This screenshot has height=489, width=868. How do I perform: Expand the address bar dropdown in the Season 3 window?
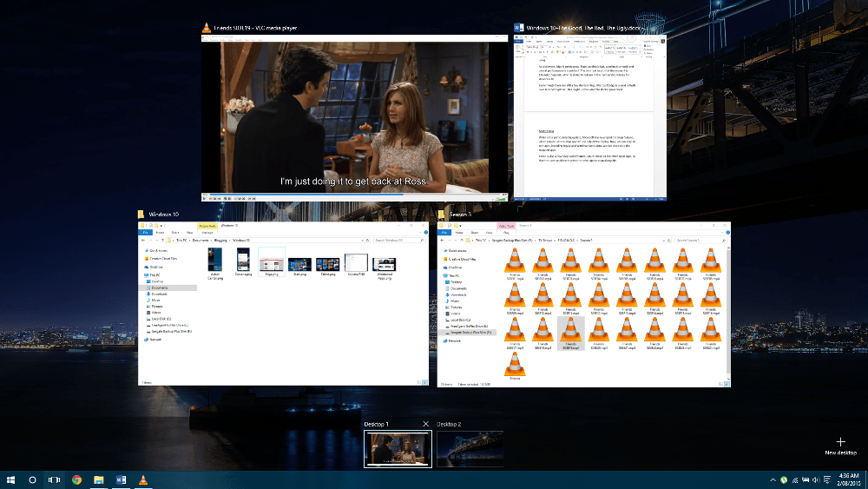coord(664,241)
